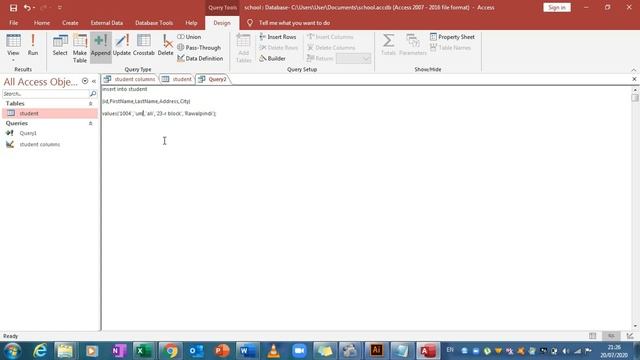Image resolution: width=640 pixels, height=360 pixels.
Task: Click the navigation pane Search box
Action: (x=46, y=94)
